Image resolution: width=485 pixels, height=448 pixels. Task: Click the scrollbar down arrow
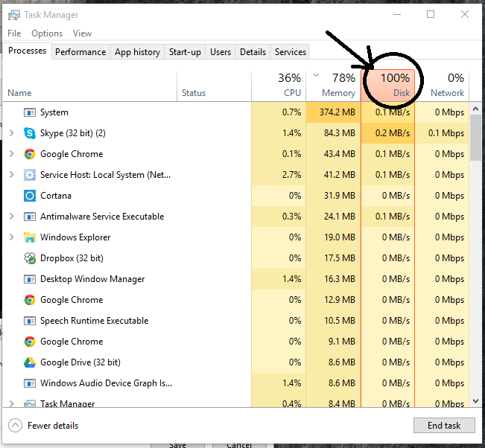(476, 400)
